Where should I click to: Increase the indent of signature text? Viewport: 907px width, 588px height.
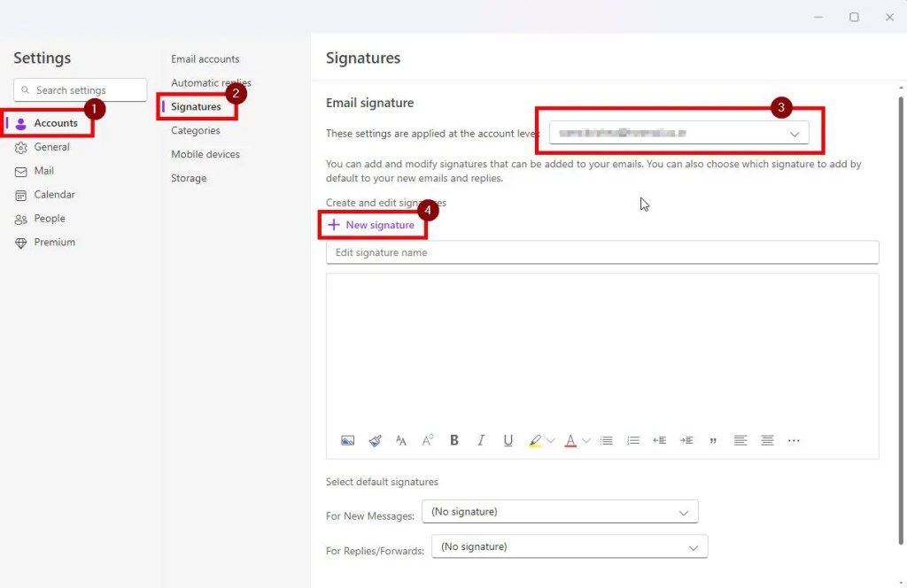pos(686,440)
